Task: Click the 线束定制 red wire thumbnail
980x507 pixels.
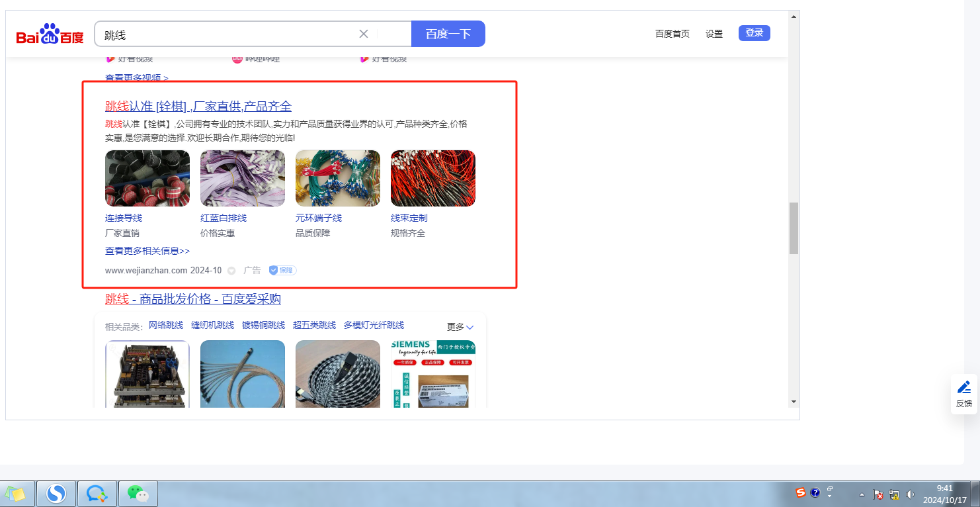Action: tap(433, 178)
